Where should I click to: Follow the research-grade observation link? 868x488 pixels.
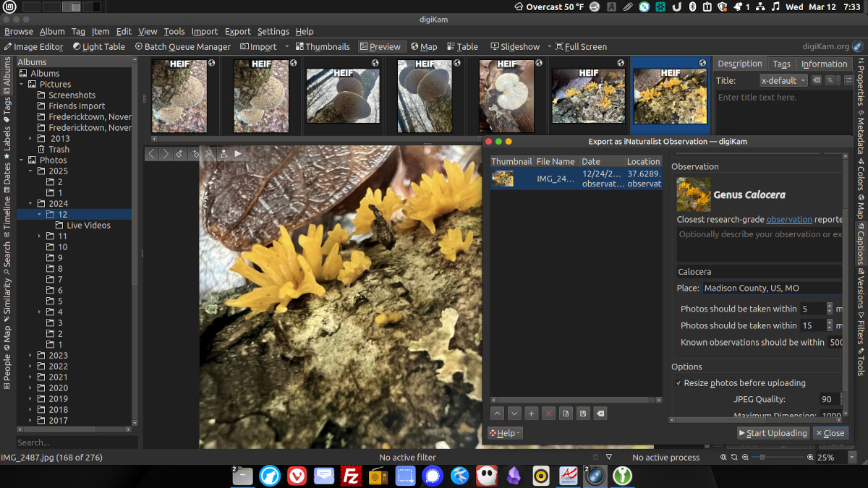[788, 219]
